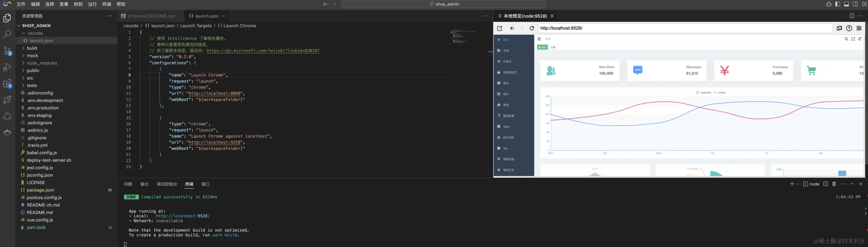Collapse the sidebar hamburger in preview page

click(x=539, y=39)
